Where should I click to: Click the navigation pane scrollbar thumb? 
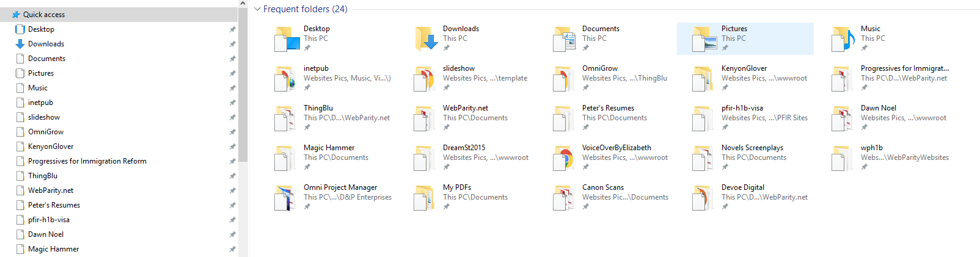point(243,85)
